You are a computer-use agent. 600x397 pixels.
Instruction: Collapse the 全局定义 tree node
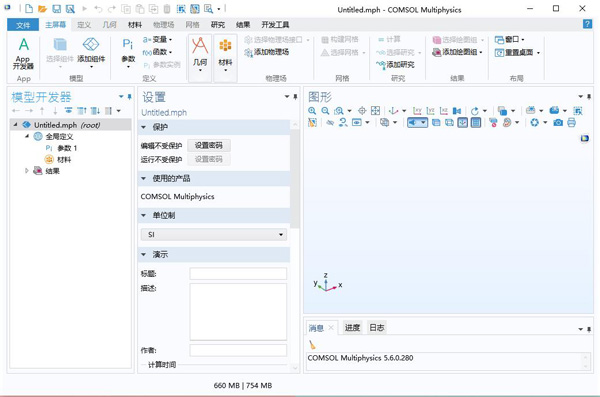click(27, 136)
